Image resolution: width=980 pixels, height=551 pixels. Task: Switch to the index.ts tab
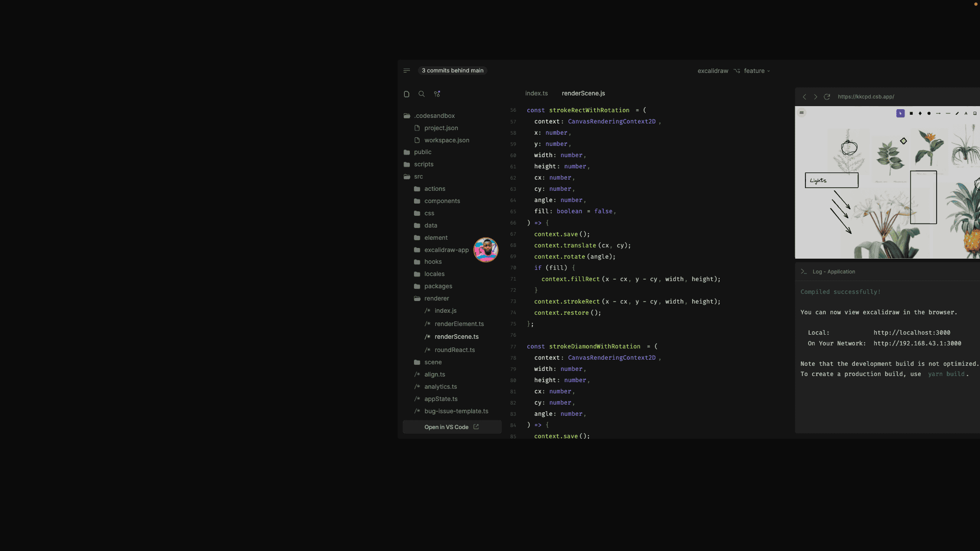(x=536, y=93)
